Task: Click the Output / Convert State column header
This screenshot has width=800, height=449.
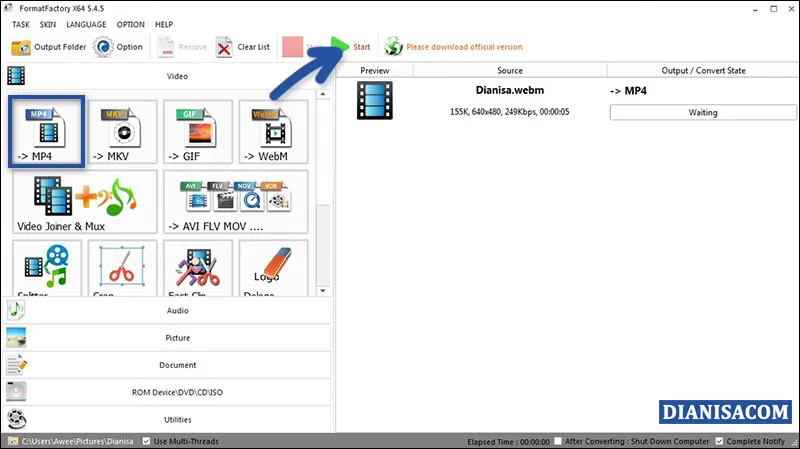Action: 703,70
